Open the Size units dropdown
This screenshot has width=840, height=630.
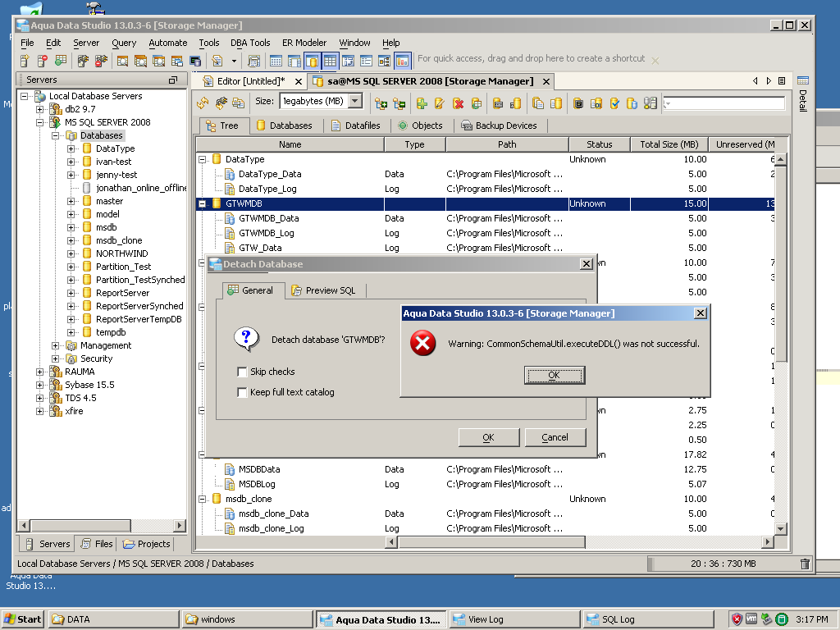click(x=354, y=101)
